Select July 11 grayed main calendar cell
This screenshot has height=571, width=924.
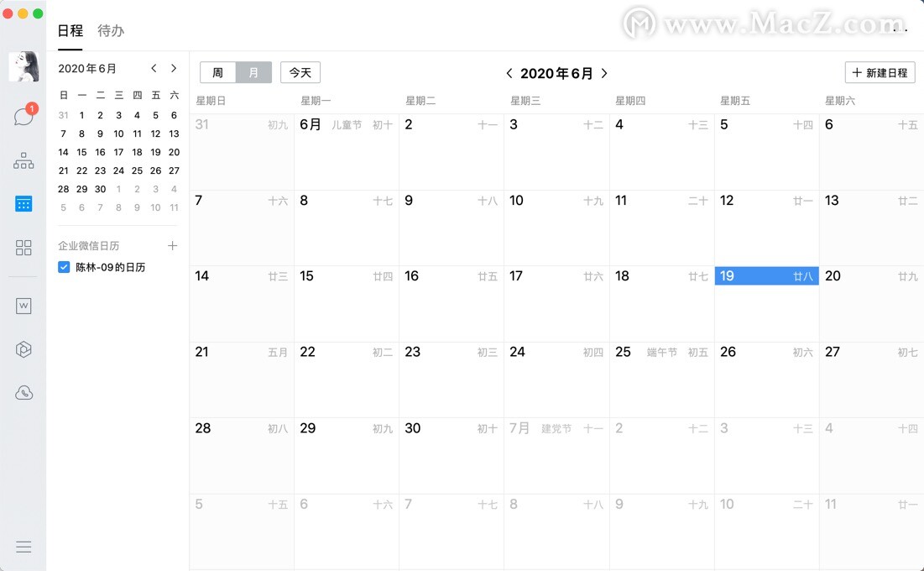872,532
